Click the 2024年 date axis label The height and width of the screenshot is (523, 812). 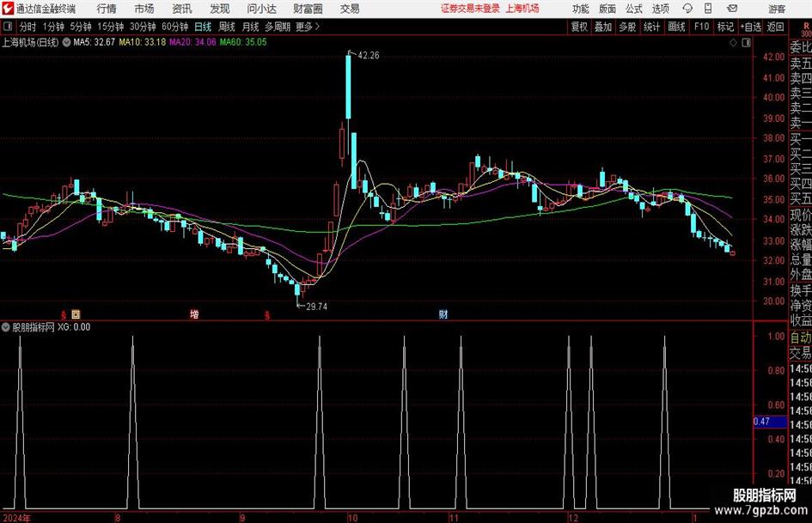click(16, 518)
